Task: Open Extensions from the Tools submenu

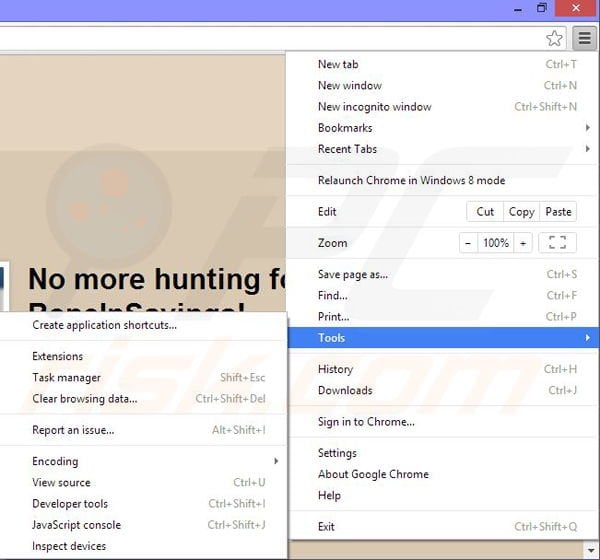Action: (143, 356)
